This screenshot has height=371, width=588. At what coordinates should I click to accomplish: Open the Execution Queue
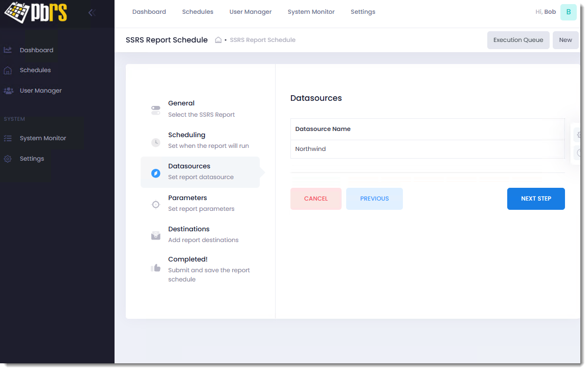(518, 40)
